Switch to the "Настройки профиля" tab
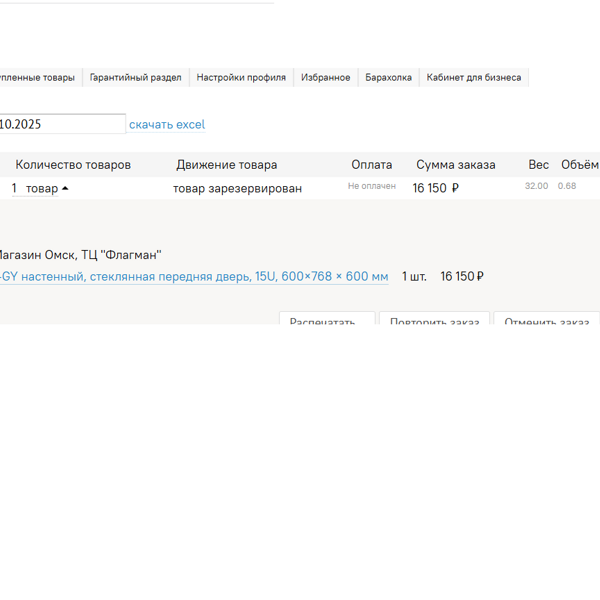The height and width of the screenshot is (600, 600). point(241,77)
